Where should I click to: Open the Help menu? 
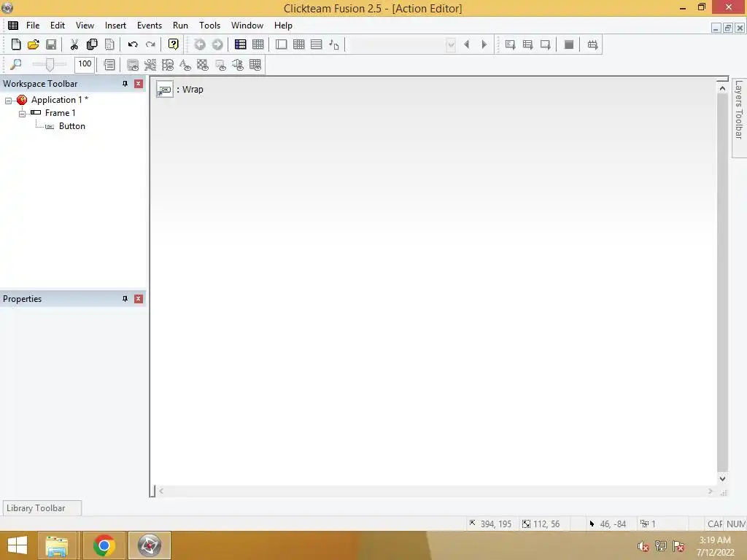283,26
